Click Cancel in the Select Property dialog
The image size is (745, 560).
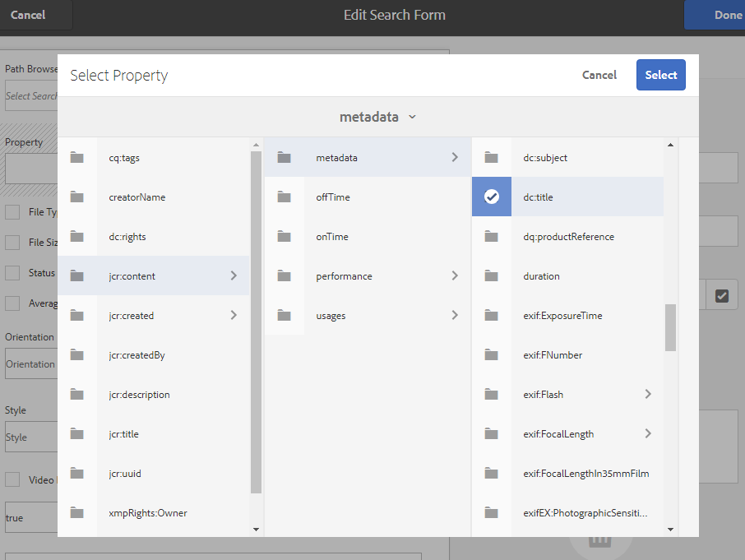coord(599,75)
